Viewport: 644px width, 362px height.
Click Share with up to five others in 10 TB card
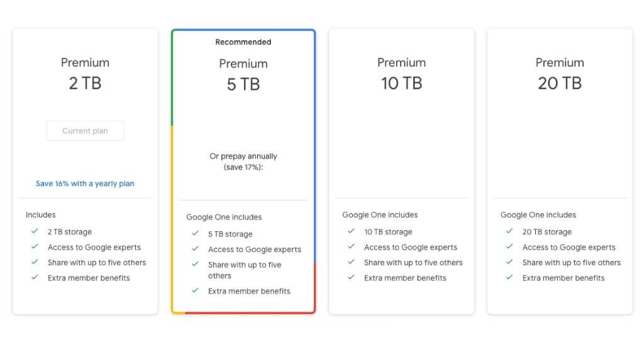tap(413, 263)
